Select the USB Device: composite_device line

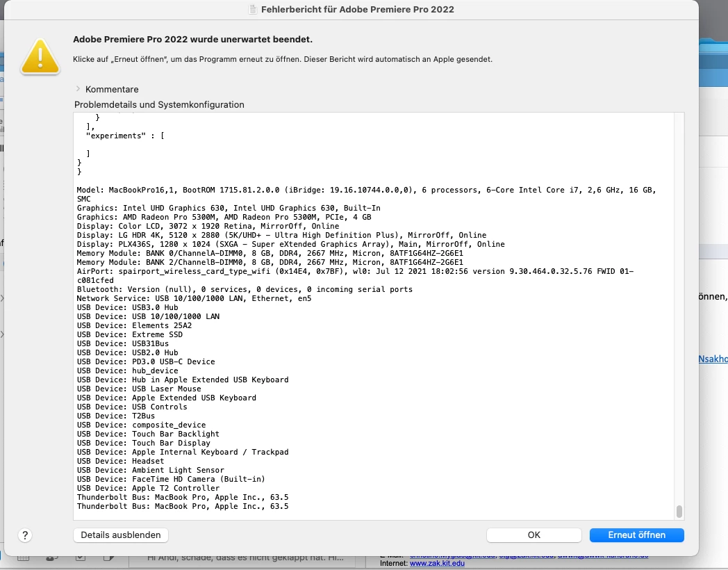[141, 425]
